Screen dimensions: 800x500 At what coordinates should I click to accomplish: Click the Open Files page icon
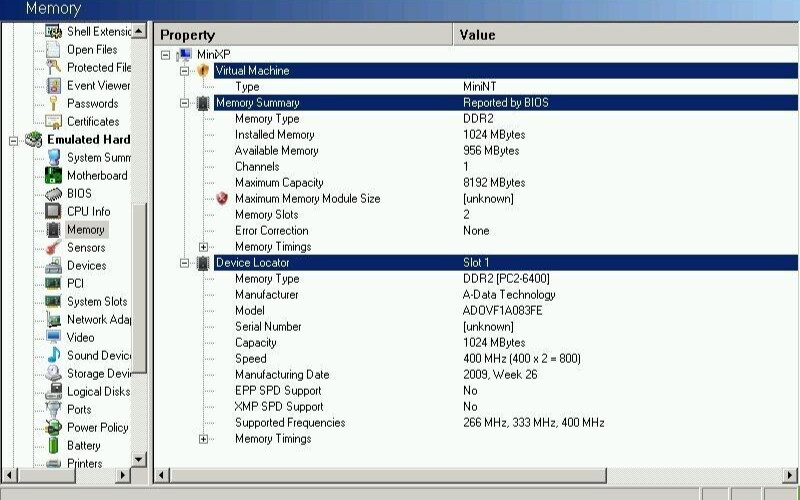(x=54, y=49)
